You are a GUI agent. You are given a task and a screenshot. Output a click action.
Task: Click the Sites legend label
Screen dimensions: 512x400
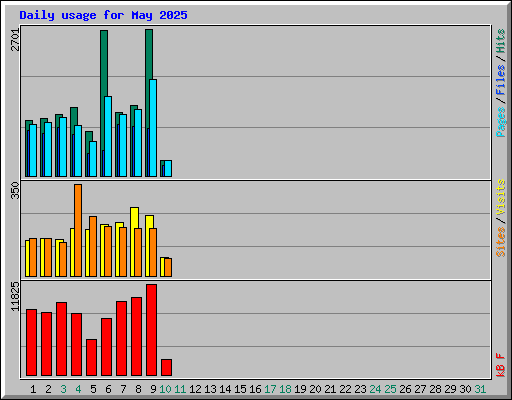click(501, 242)
